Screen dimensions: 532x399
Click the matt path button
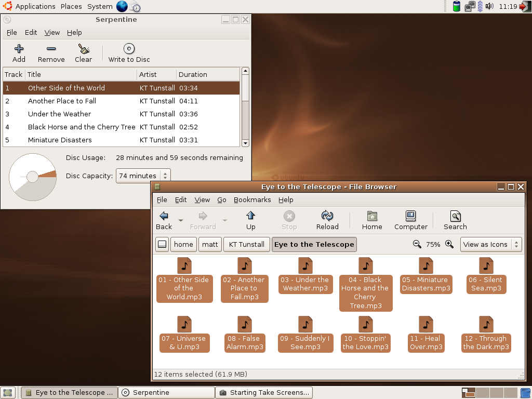210,244
